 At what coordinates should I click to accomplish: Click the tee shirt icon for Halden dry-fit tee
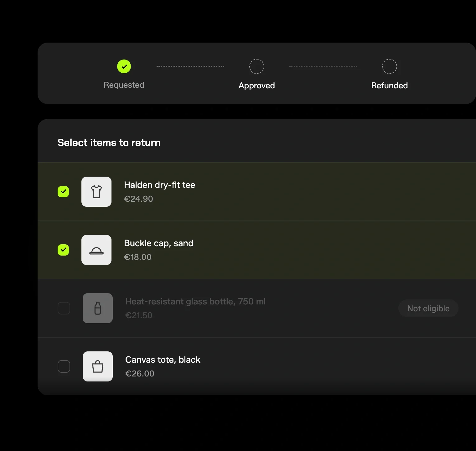(96, 192)
